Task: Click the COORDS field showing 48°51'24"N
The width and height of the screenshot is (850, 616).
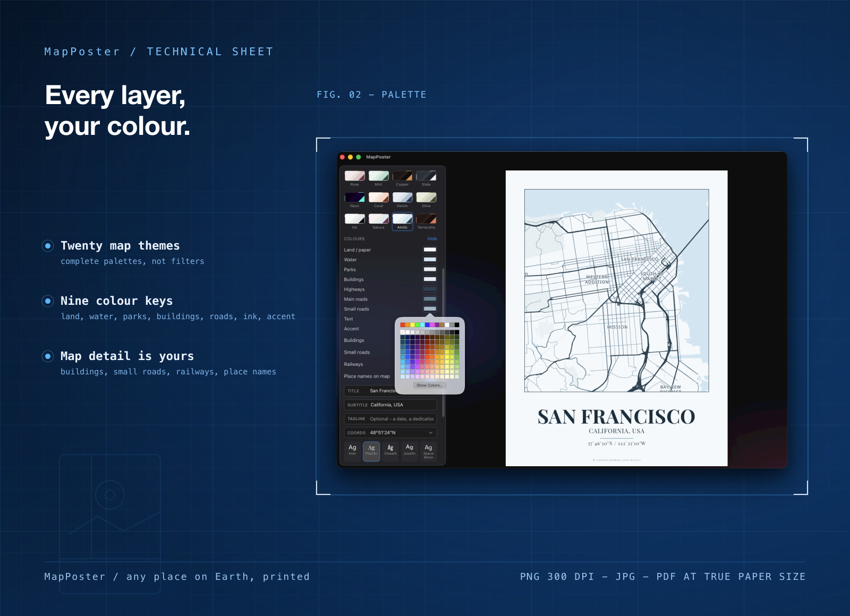Action: click(390, 433)
